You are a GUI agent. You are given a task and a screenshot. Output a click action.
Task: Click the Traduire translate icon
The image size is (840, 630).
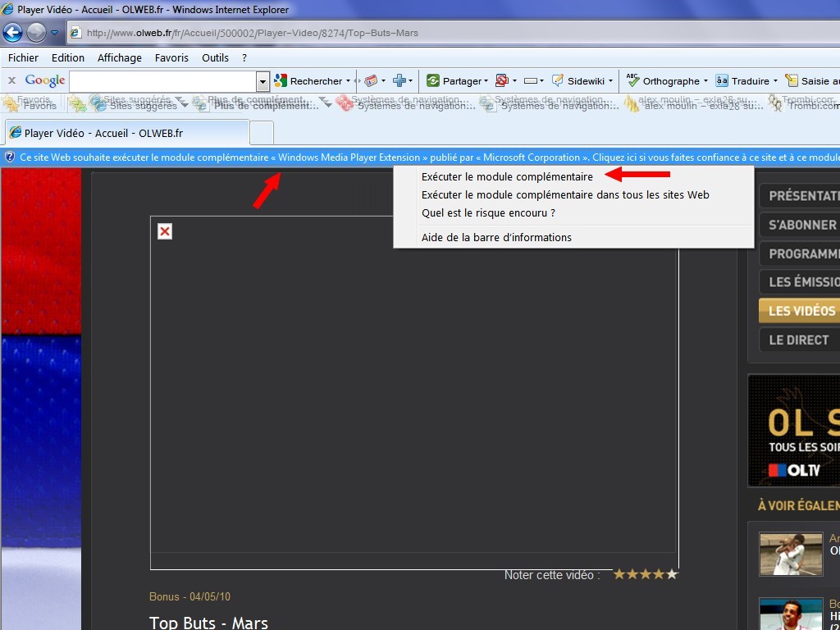coord(722,81)
